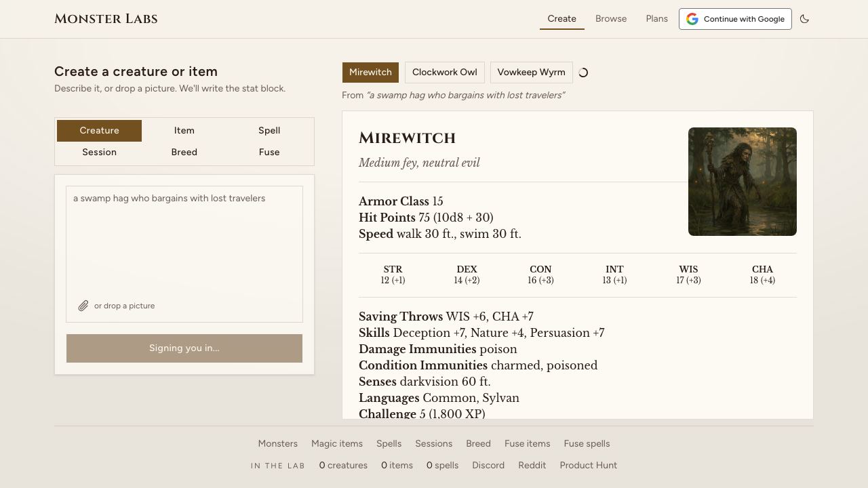Select the Vowkeep Wyrm example tab

point(531,73)
